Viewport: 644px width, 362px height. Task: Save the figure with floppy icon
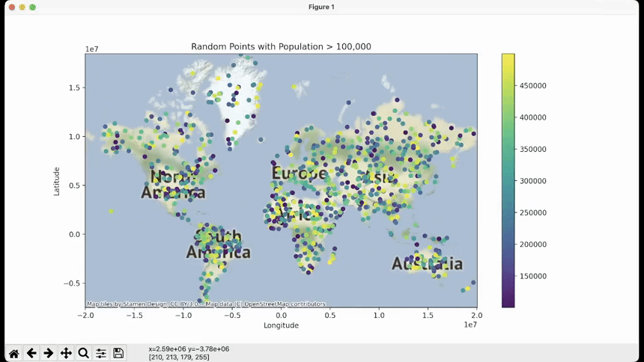click(118, 353)
